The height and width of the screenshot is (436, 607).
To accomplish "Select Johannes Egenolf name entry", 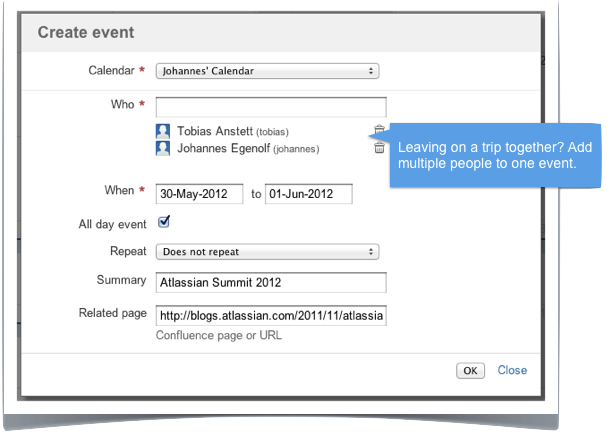I will pyautogui.click(x=248, y=148).
